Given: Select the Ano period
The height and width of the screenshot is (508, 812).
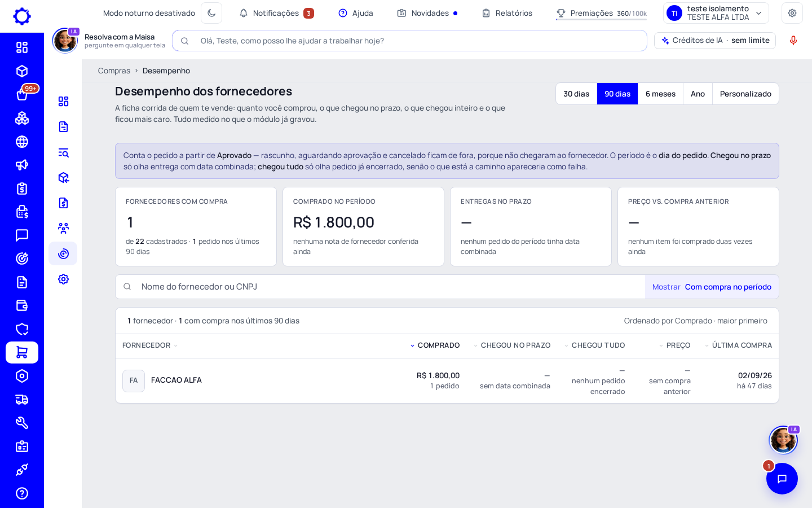Looking at the screenshot, I should pyautogui.click(x=698, y=94).
